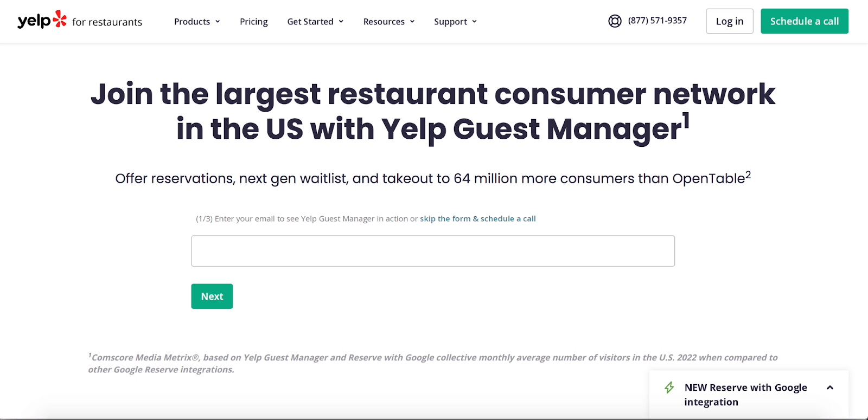
Task: Click the arrow beside Support
Action: [475, 22]
